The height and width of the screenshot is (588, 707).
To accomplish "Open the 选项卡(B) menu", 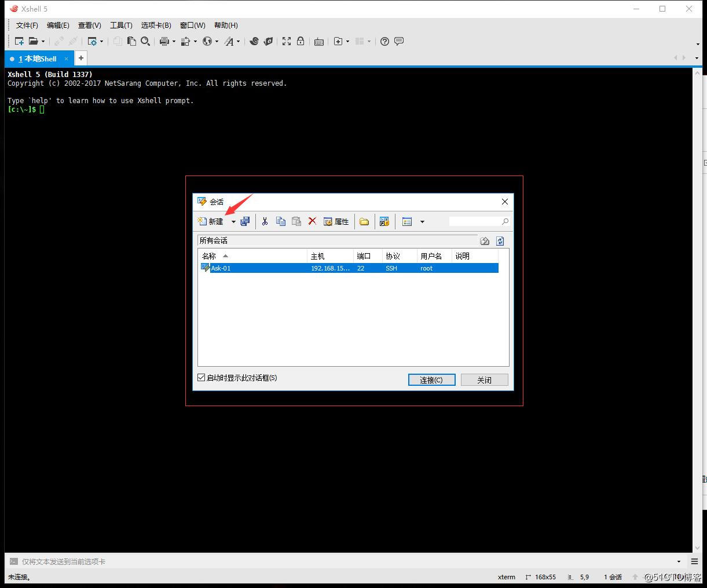I will [x=156, y=25].
